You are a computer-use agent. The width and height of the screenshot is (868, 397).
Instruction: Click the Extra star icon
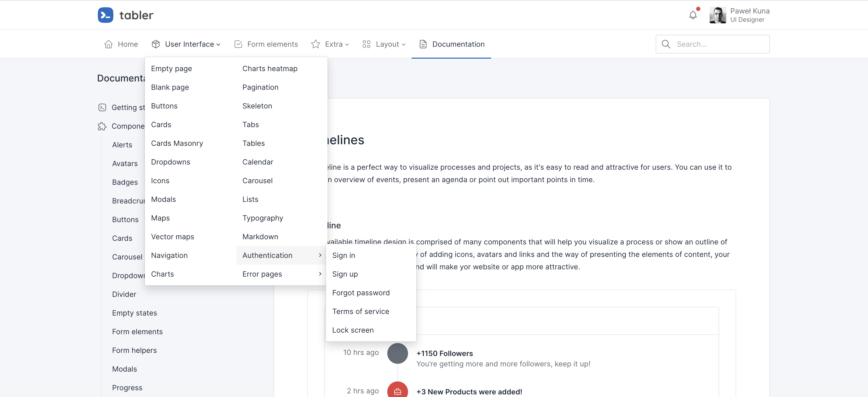coord(316,44)
